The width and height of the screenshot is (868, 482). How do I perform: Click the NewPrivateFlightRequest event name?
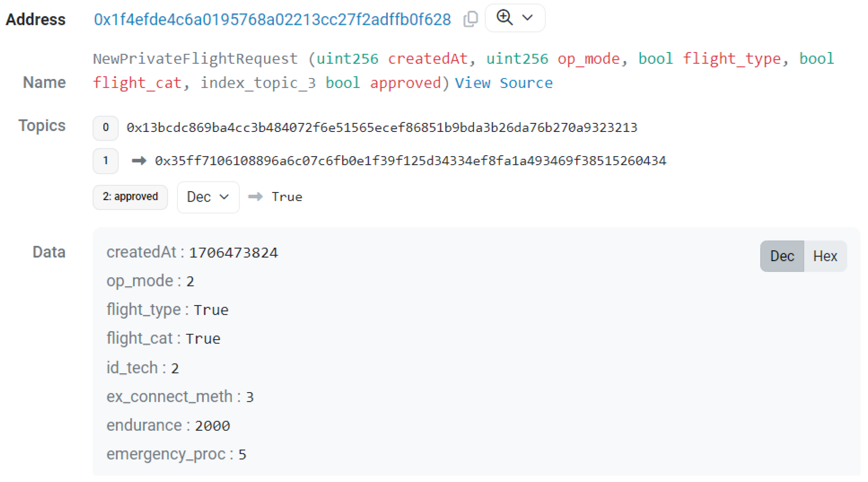tap(196, 59)
